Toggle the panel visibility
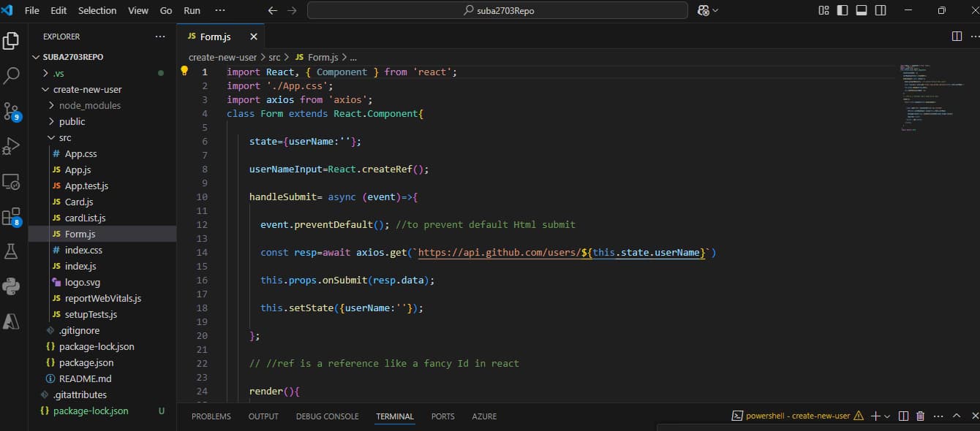Screen dimensions: 980x431 point(860,9)
